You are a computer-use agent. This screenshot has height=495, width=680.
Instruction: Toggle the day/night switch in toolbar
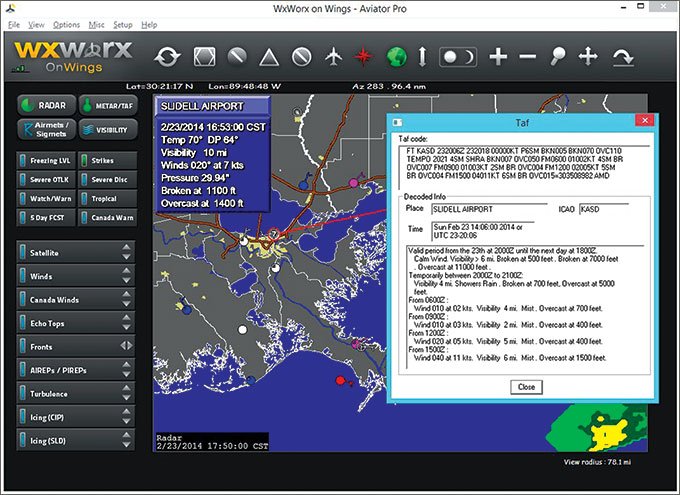454,57
